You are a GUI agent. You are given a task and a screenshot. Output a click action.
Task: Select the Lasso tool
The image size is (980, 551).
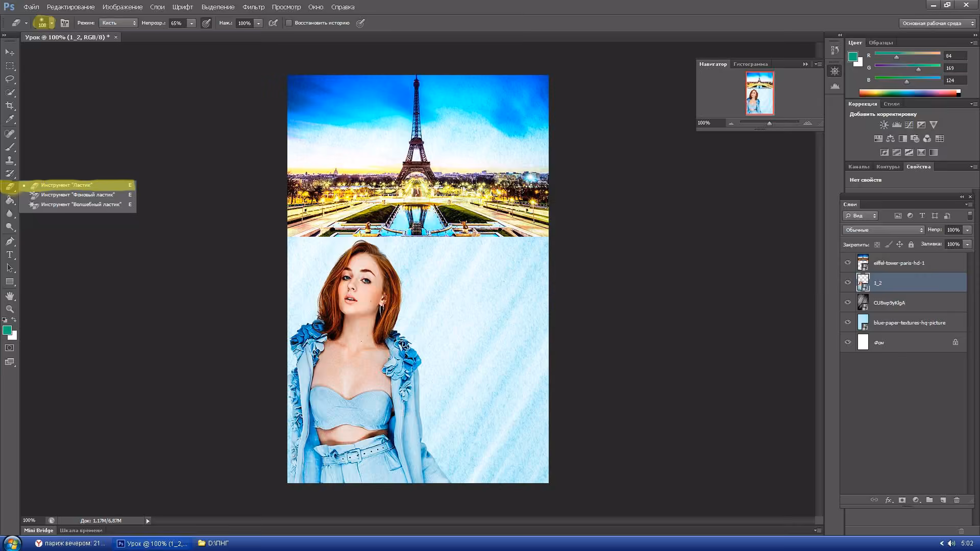[10, 79]
